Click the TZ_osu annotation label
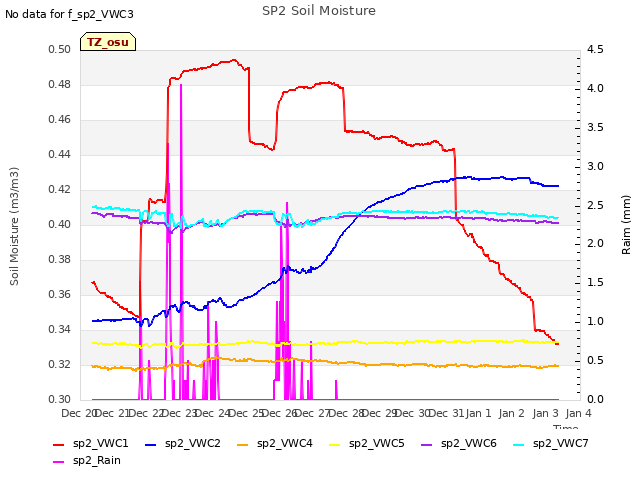Viewport: 640px width, 480px height. (108, 42)
